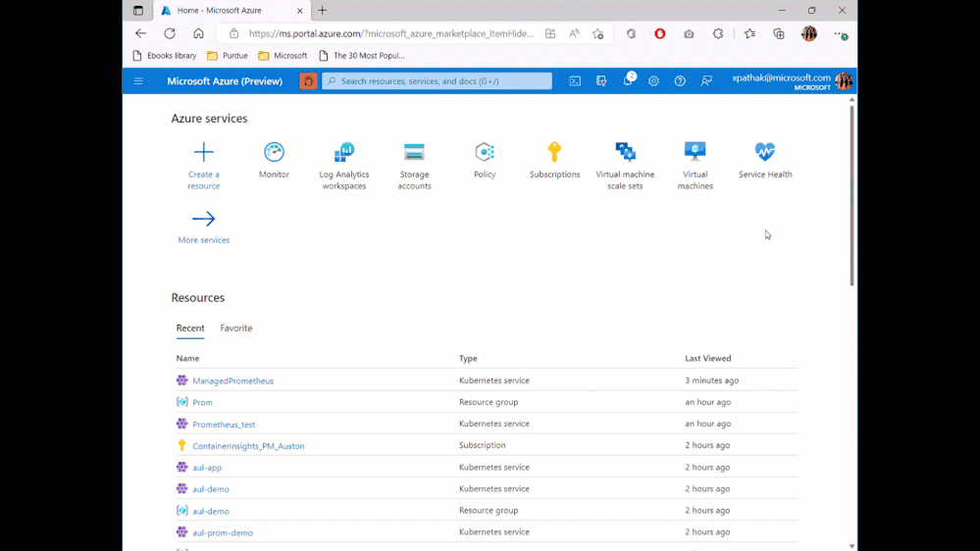
Task: Open Storage accounts service
Action: pos(414,152)
